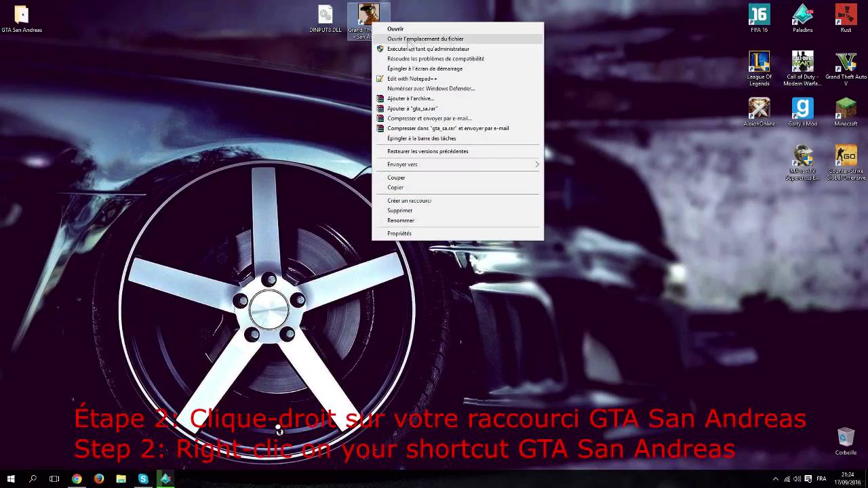868x488 pixels.
Task: Open Propriétés from the context menu
Action: point(458,234)
